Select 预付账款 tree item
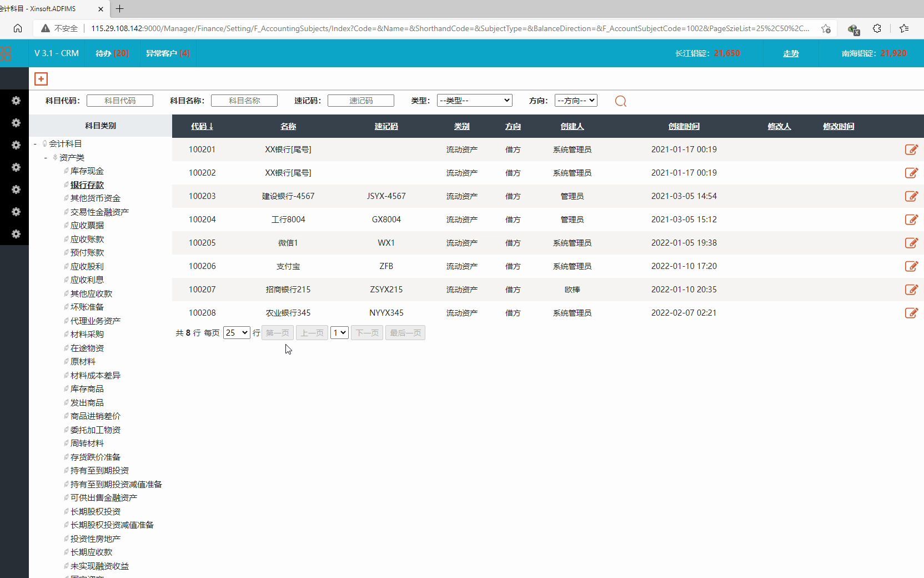The height and width of the screenshot is (578, 924). click(87, 253)
